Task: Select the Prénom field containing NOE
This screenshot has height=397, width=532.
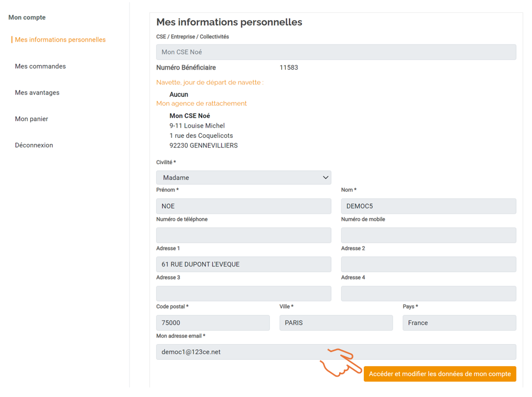Action: [x=244, y=206]
